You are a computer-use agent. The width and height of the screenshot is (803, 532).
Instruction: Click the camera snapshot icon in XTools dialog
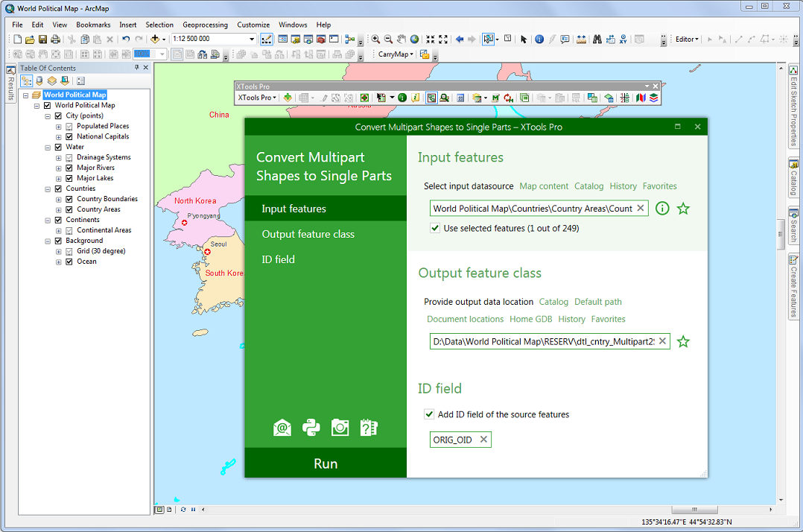(340, 428)
